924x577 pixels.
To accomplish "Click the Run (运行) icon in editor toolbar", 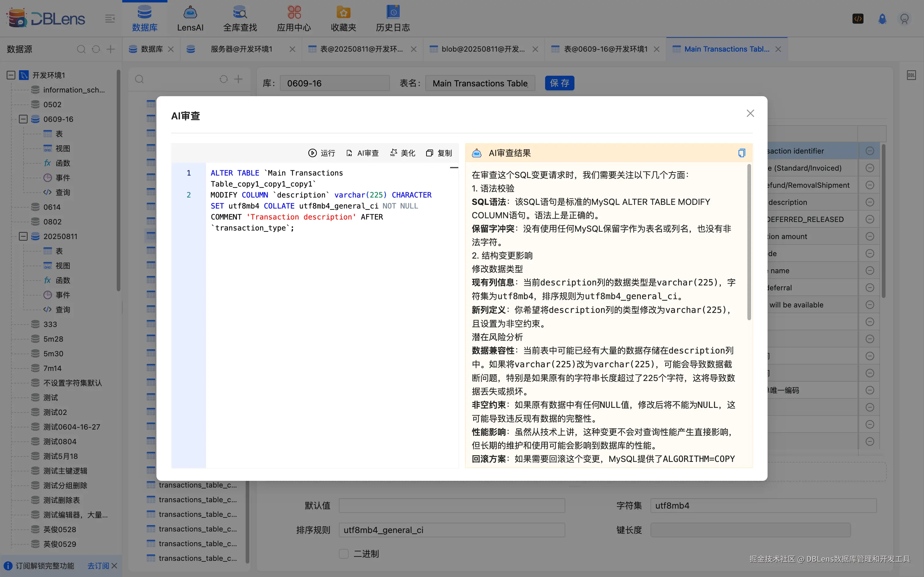I will (x=312, y=153).
